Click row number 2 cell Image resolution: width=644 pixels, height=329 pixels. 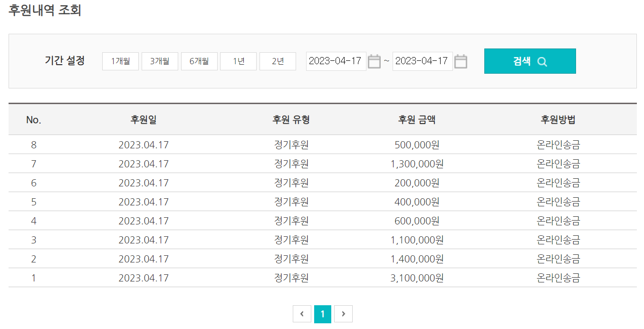[34, 259]
